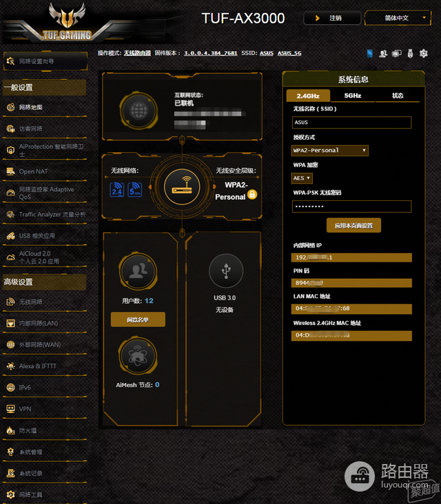Viewport: 441px width, 504px height.
Task: Click the 2.4 GHz wireless band icon
Action: point(116,189)
